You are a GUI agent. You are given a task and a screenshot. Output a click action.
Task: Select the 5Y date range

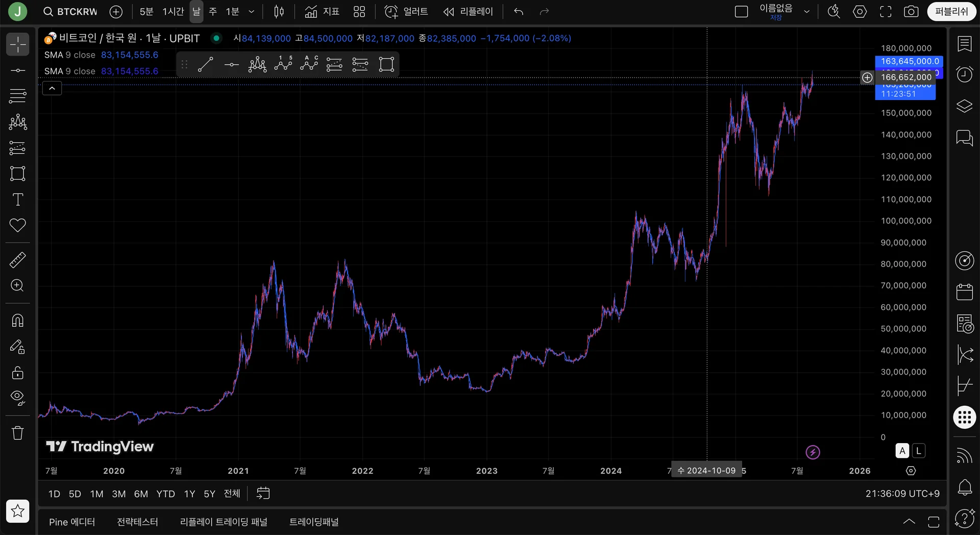209,494
